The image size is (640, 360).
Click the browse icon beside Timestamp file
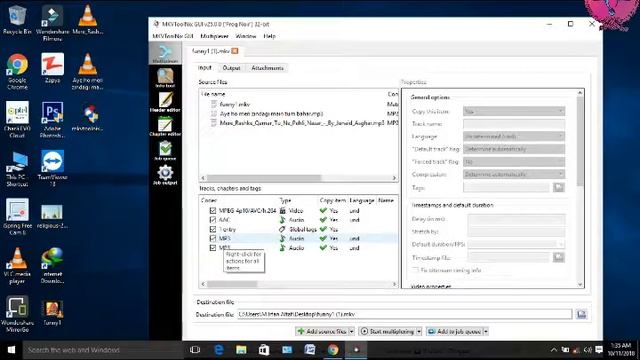(559, 257)
